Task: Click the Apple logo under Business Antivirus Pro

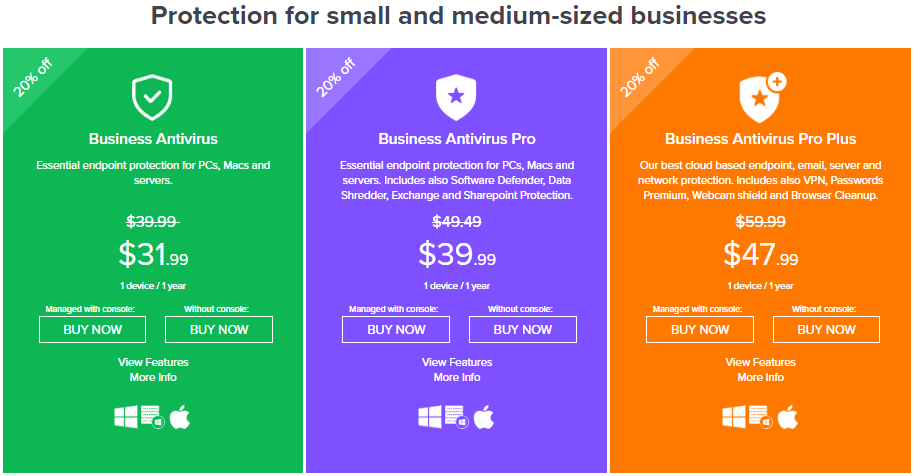Action: pos(483,417)
